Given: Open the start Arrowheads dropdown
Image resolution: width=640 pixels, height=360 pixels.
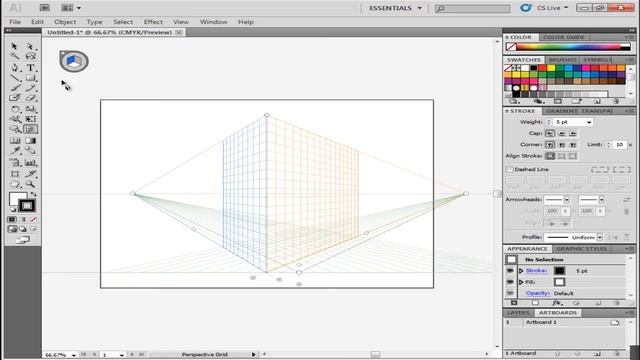Looking at the screenshot, I should [567, 200].
